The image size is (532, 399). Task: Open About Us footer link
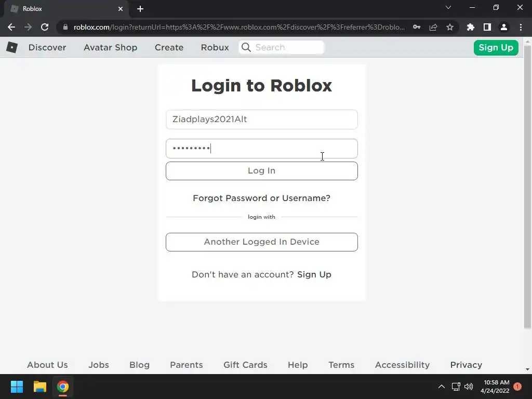[47, 365]
